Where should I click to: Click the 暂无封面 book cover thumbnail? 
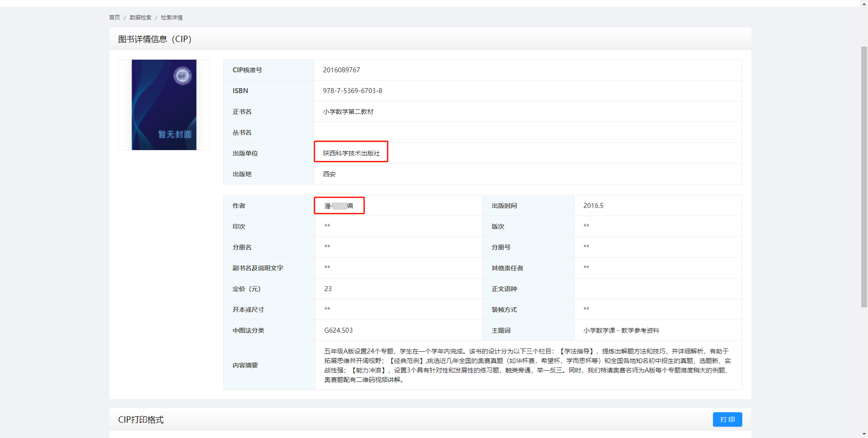[x=164, y=104]
